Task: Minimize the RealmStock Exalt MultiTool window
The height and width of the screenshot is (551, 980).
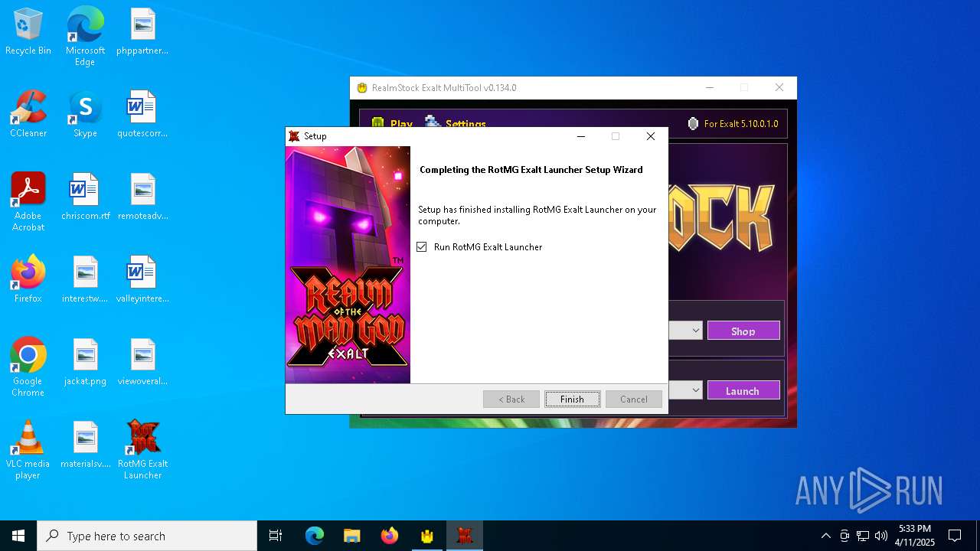Action: [x=710, y=87]
